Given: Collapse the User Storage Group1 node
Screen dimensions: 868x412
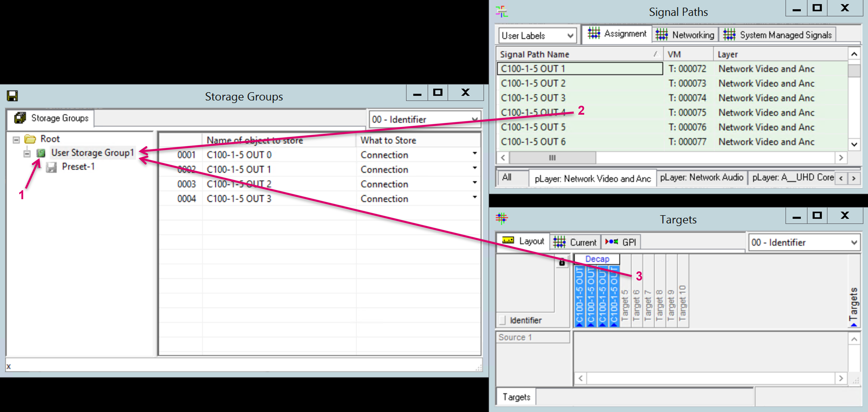Looking at the screenshot, I should 27,154.
